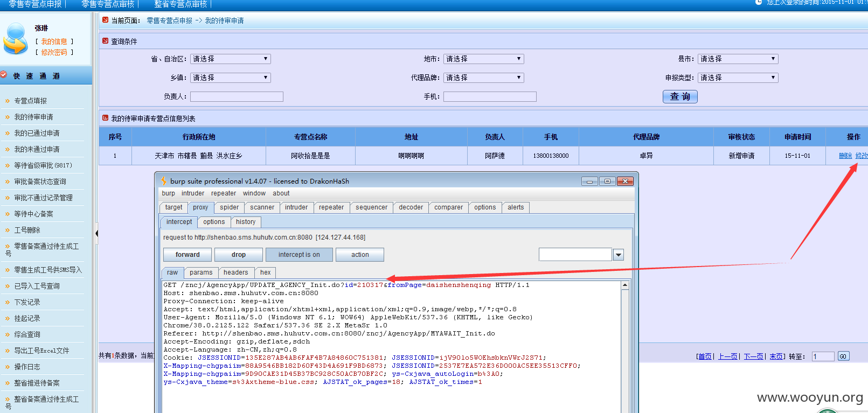Click the request pane scroll up arrow
Screen dimensions: 868x413
[625, 285]
